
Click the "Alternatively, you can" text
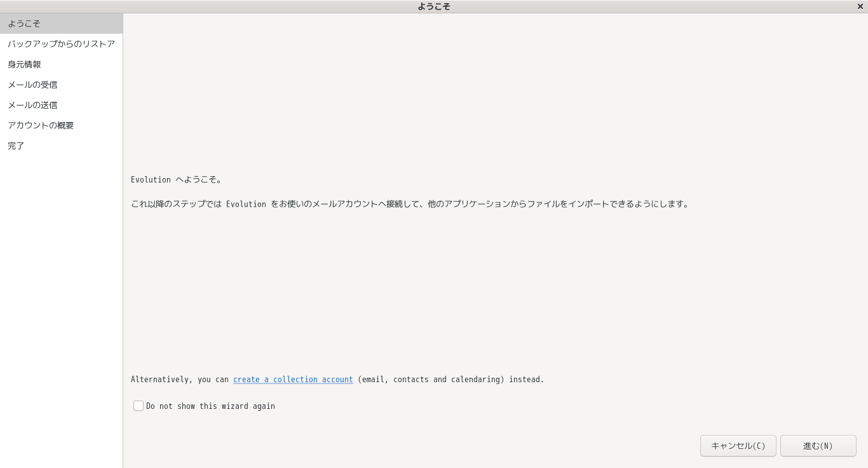180,380
